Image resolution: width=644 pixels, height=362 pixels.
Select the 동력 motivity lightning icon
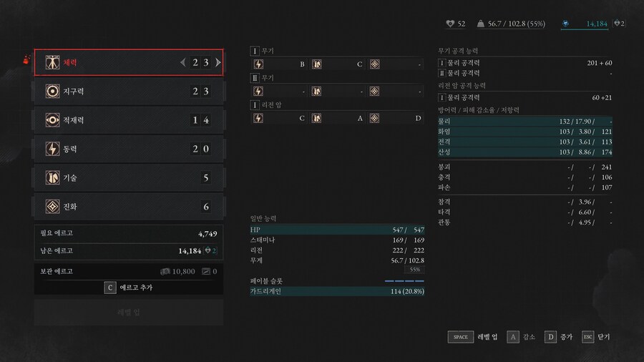coord(52,149)
